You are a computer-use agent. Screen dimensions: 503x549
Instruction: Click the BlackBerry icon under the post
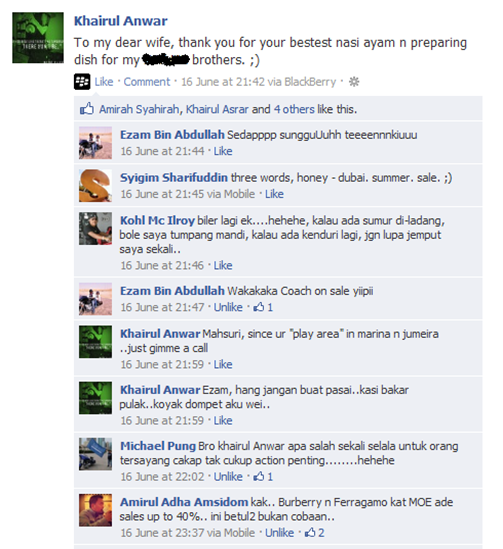[x=82, y=82]
